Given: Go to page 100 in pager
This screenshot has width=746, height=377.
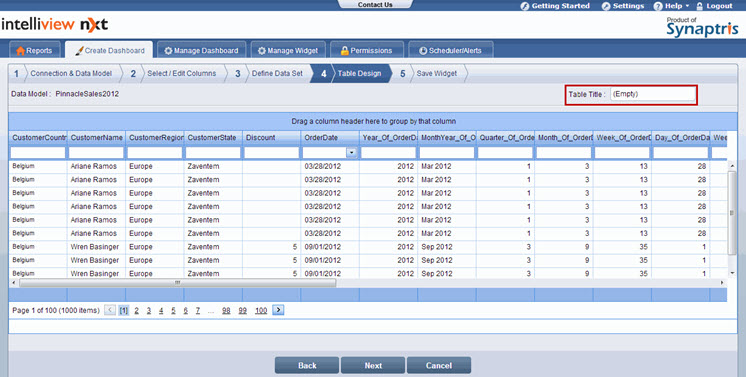Looking at the screenshot, I should click(261, 310).
